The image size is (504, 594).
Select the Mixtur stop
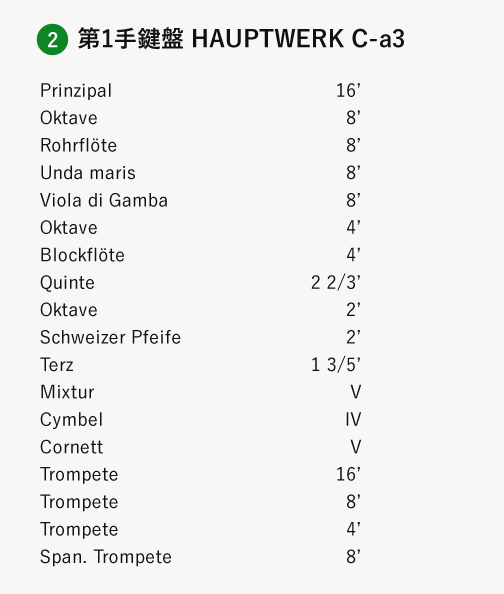200,392
